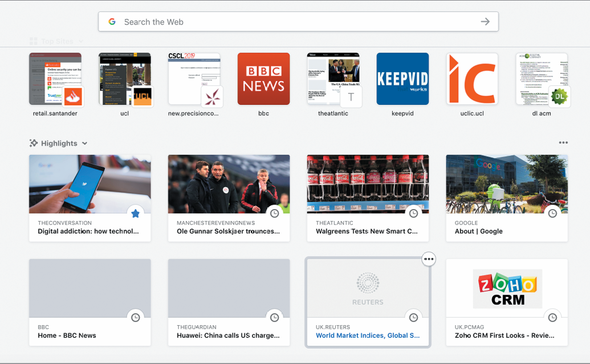Viewport: 590px width, 364px height.
Task: Click the Santander flame favicon badge
Action: pyautogui.click(x=74, y=97)
